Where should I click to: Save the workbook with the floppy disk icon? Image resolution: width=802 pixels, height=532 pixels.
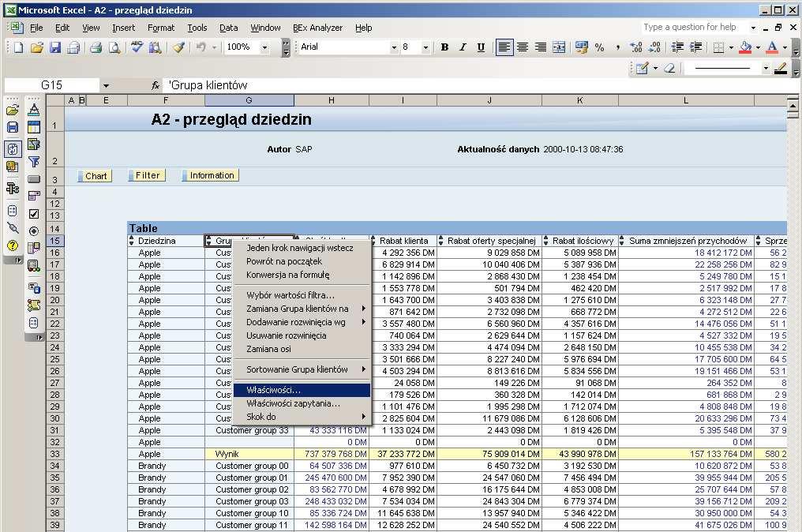click(x=55, y=47)
